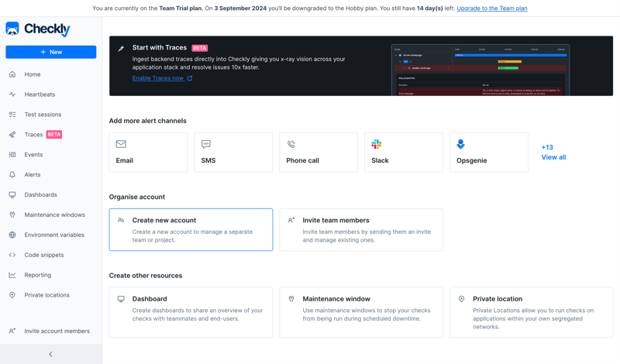This screenshot has height=364, width=620.
Task: Click the Enable Traces now link
Action: coord(158,78)
